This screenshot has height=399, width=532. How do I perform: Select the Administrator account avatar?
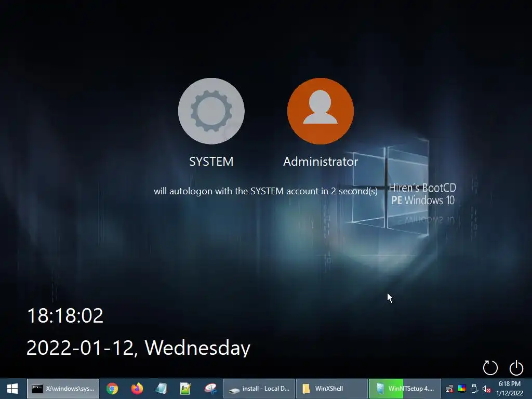click(320, 111)
